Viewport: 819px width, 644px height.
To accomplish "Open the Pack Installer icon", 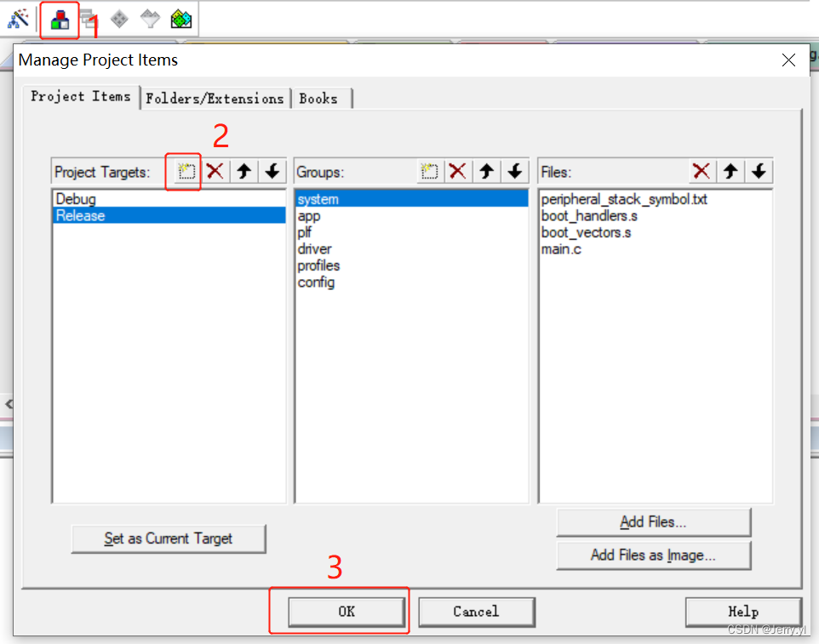I will pos(181,20).
